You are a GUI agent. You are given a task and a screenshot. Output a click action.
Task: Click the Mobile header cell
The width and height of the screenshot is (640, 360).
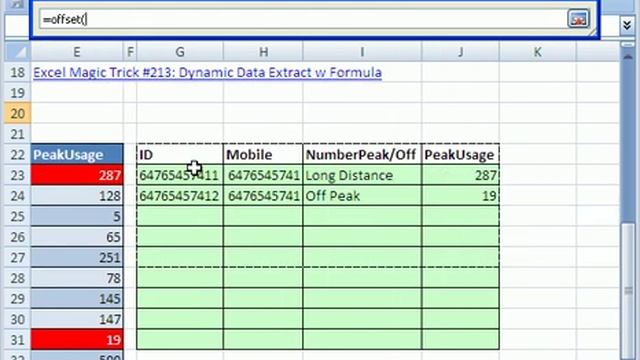(263, 154)
